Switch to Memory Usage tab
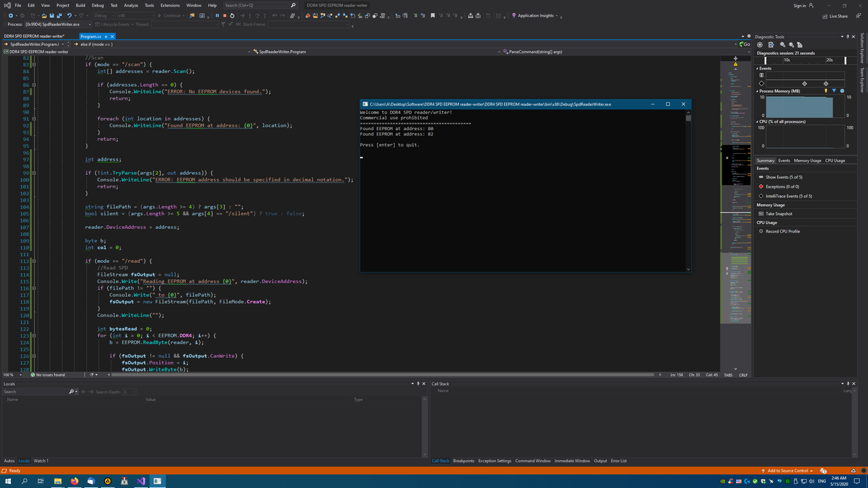Viewport: 868px width, 488px height. pos(807,161)
